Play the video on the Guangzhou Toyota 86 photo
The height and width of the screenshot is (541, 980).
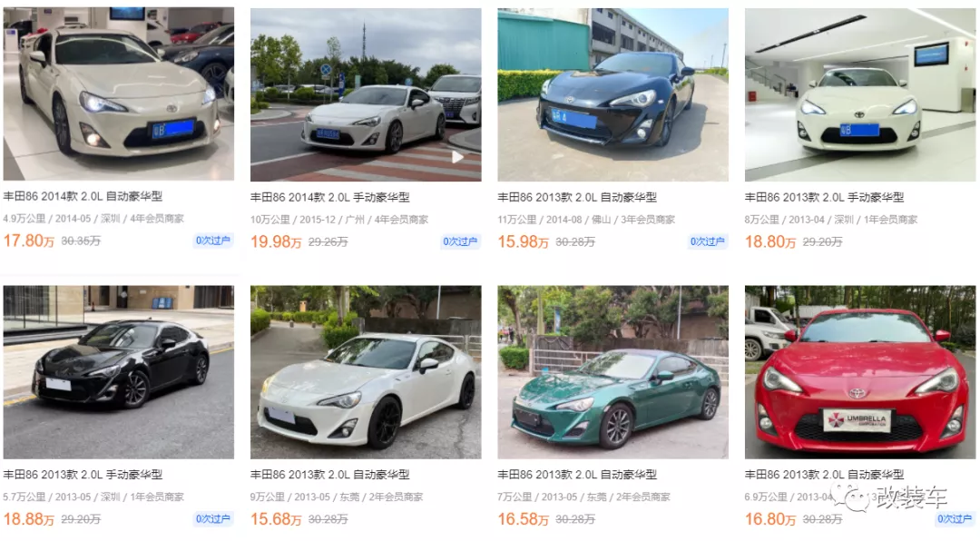click(x=458, y=157)
